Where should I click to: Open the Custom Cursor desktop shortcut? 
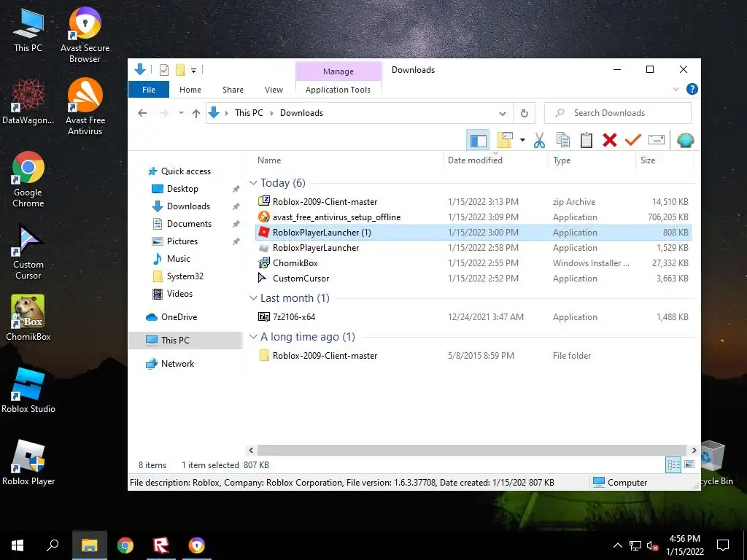coord(28,252)
